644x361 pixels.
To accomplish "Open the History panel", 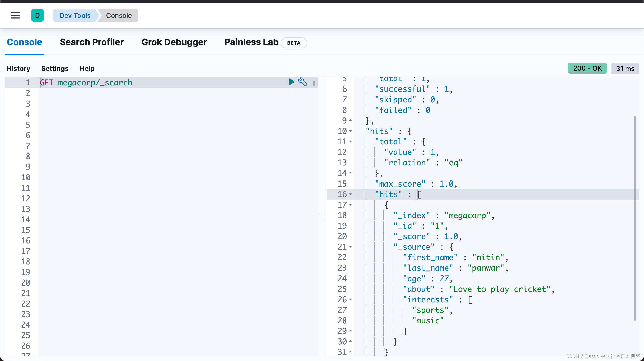I will point(18,68).
